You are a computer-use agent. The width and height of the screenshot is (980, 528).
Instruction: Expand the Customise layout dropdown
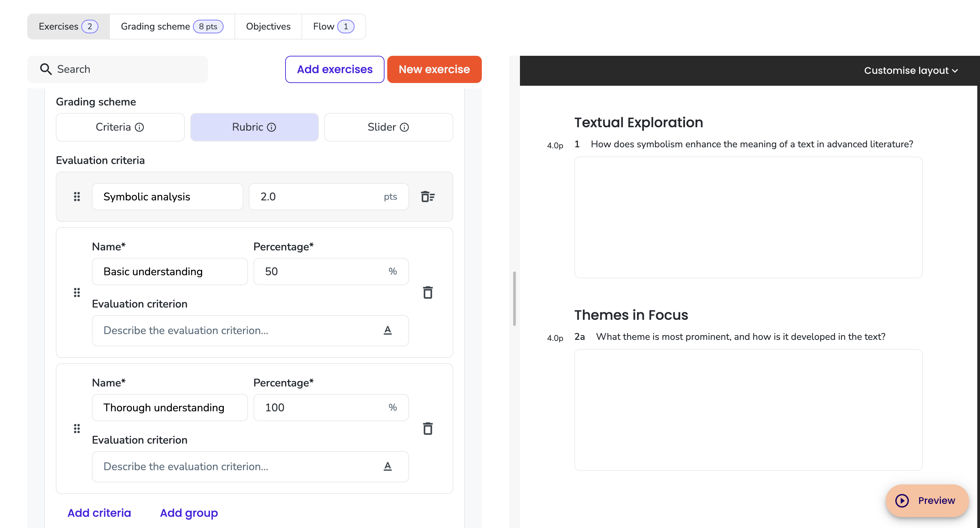coord(911,70)
